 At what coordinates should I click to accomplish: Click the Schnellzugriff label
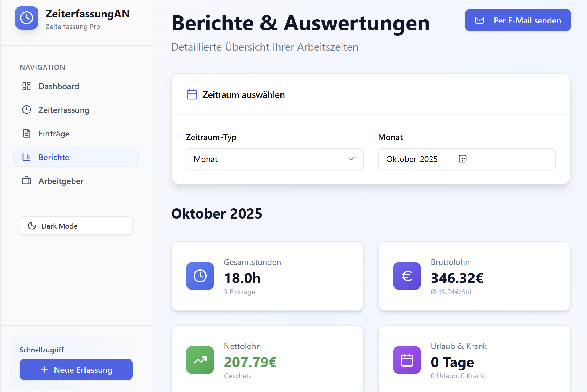(42, 350)
